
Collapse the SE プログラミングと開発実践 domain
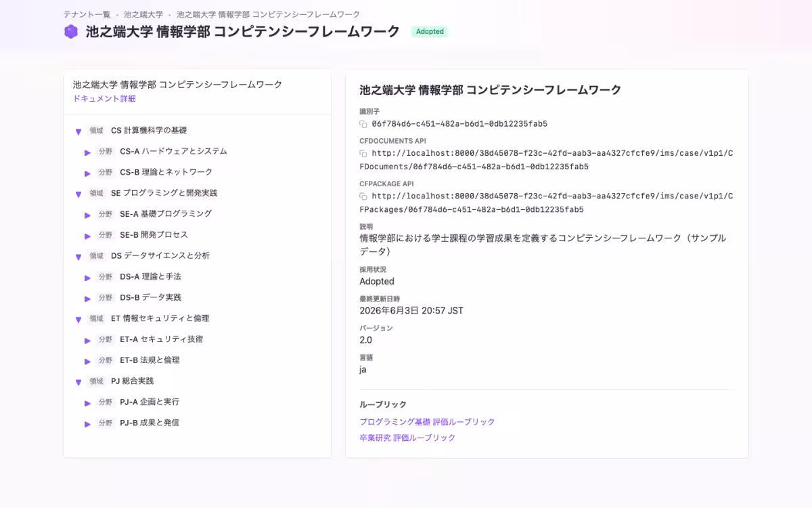(x=78, y=194)
